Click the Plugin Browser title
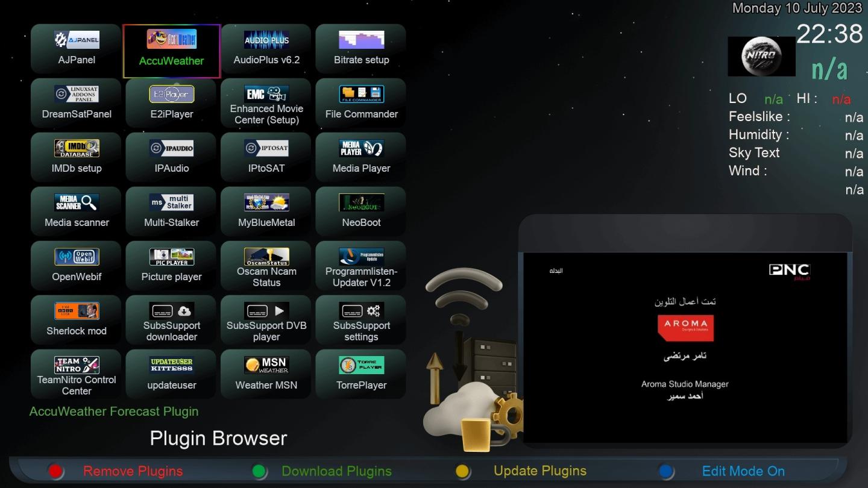This screenshot has width=868, height=488. coord(218,438)
